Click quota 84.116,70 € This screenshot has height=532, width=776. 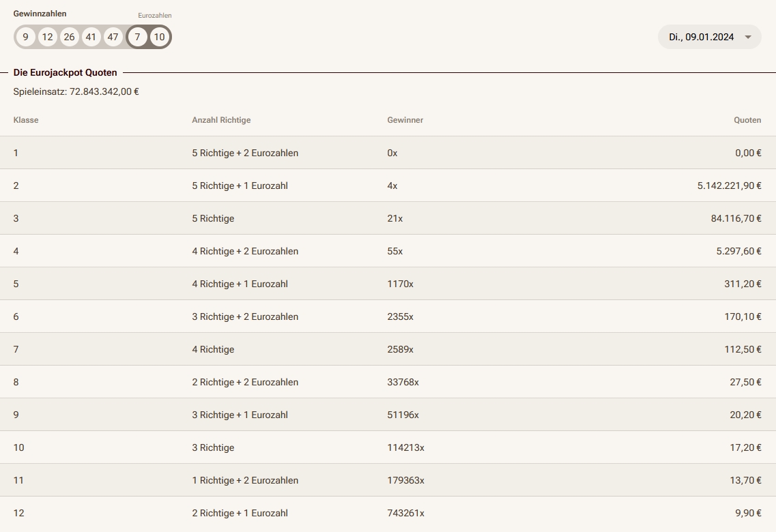736,218
